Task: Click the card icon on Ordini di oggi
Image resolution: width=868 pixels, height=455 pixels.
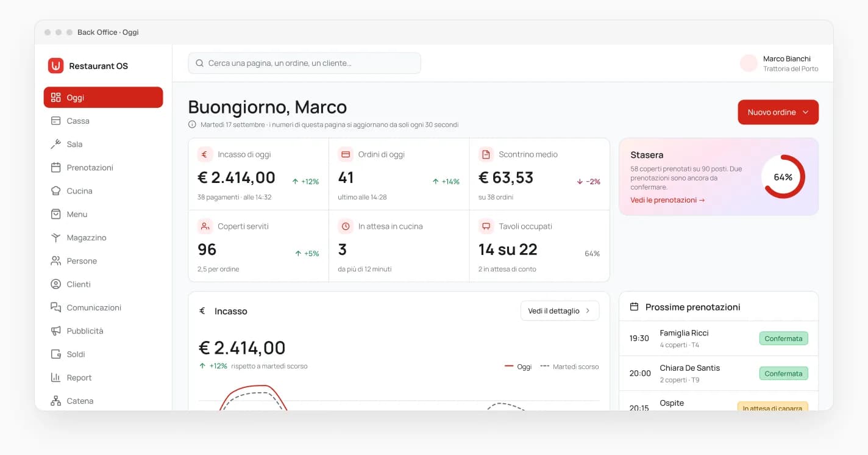Action: point(346,154)
